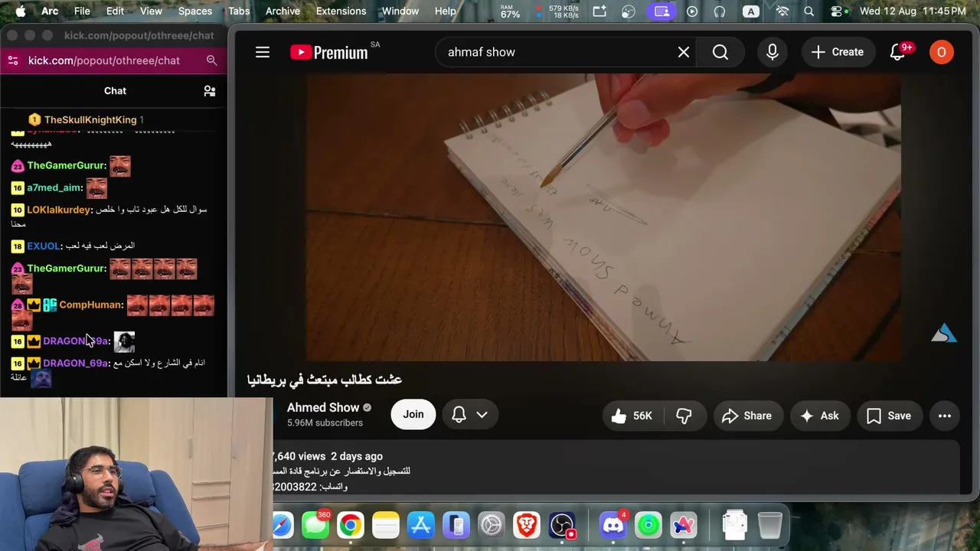Open Spotlight search in the menu bar
The height and width of the screenshot is (551, 980).
click(809, 11)
